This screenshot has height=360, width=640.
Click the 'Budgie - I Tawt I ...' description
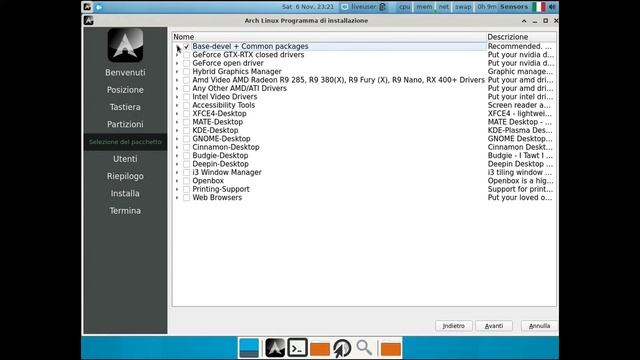520,156
